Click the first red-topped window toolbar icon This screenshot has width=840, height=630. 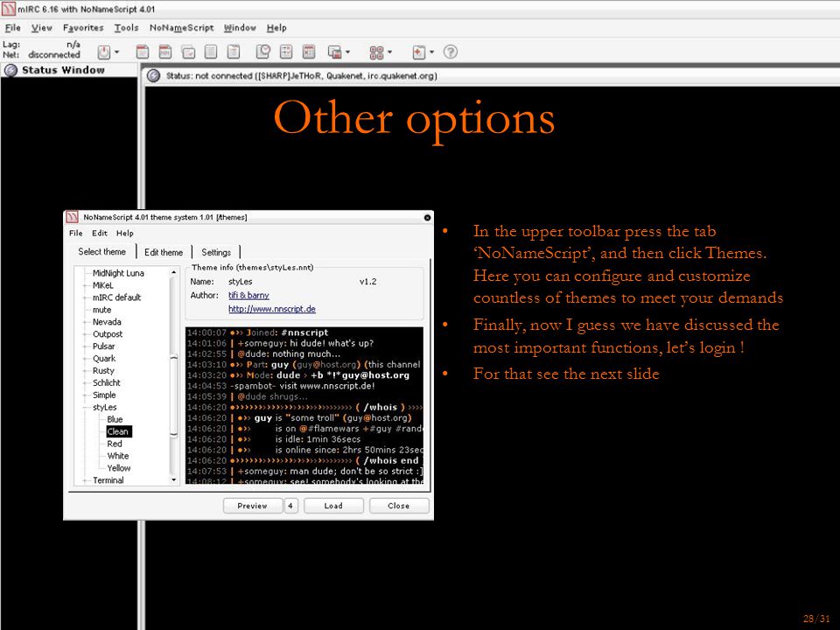pos(143,52)
